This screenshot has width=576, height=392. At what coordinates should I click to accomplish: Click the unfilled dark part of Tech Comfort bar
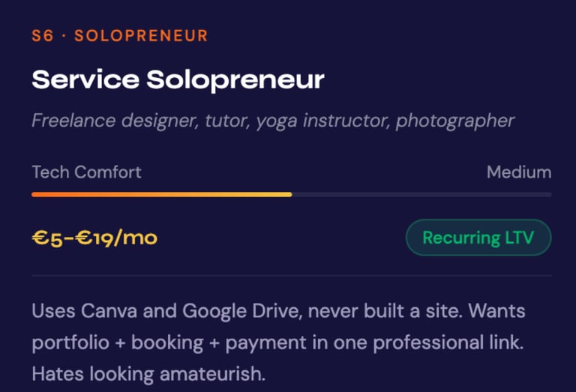(x=421, y=195)
